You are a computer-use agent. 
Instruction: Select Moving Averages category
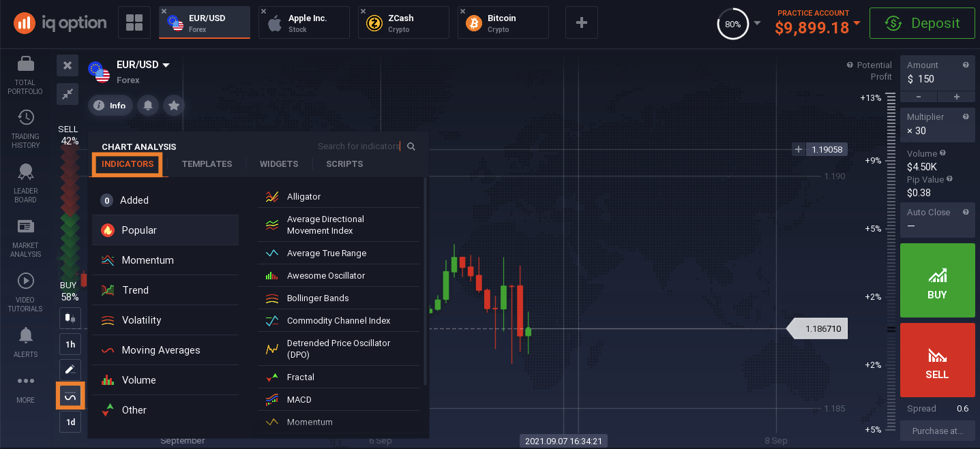166,350
